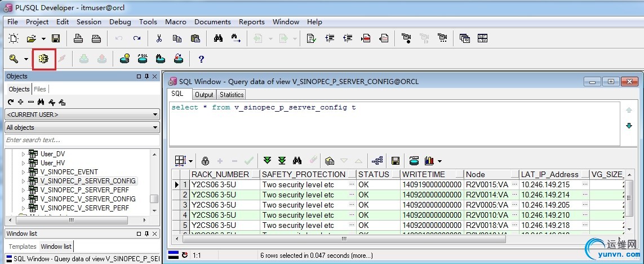
Task: Click the Tile windows icon in main toolbar
Action: tap(483, 39)
